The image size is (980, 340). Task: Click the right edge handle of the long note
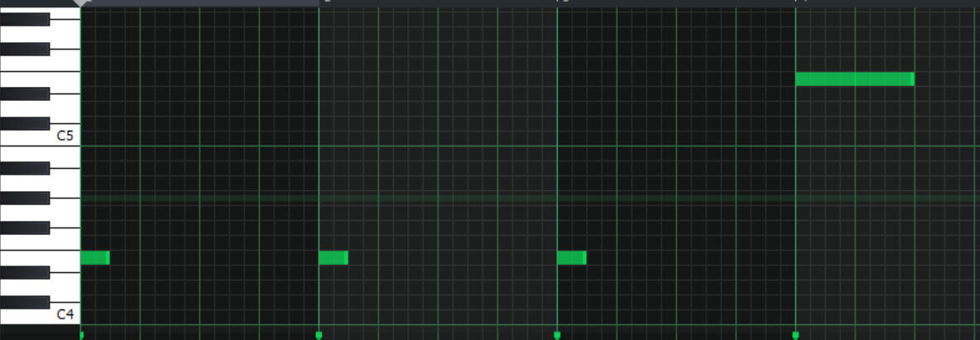(912, 79)
